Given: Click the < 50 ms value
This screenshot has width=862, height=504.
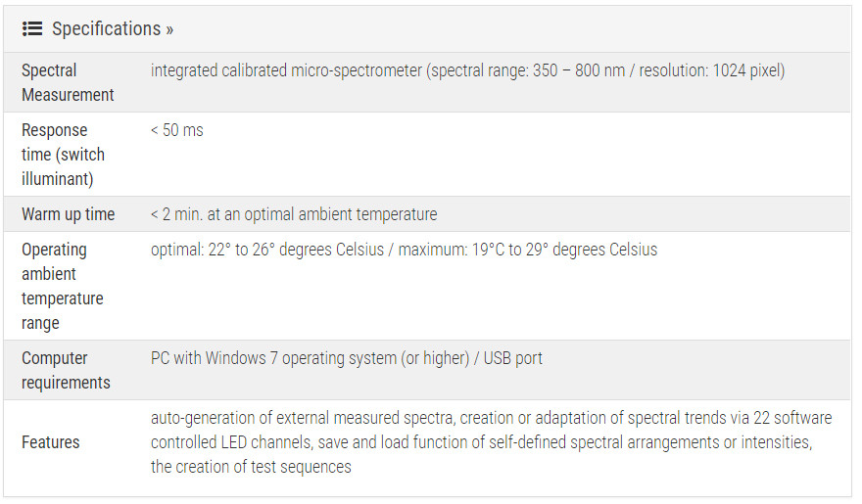Looking at the screenshot, I should pyautogui.click(x=177, y=130).
